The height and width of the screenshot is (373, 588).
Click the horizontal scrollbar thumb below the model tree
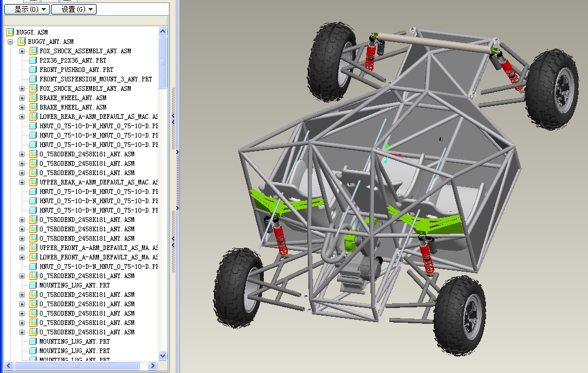pos(76,365)
